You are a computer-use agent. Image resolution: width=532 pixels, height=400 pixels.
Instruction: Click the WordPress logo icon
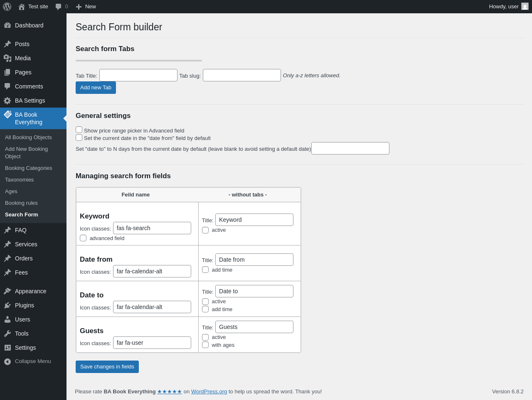click(x=7, y=7)
